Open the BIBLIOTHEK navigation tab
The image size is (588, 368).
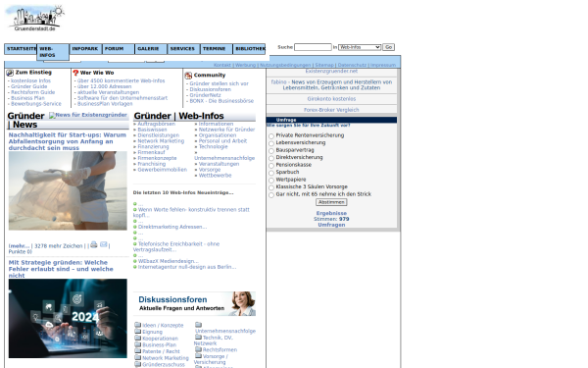[x=249, y=49]
